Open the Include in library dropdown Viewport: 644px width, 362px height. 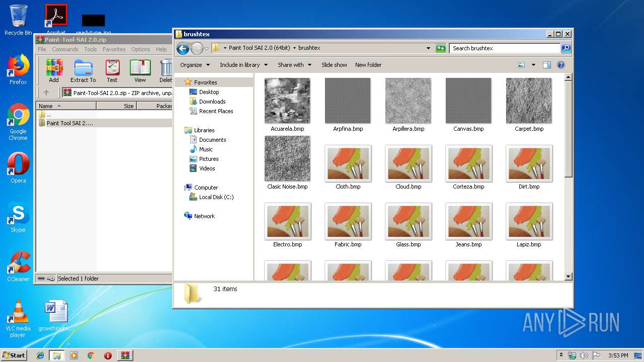[x=244, y=65]
